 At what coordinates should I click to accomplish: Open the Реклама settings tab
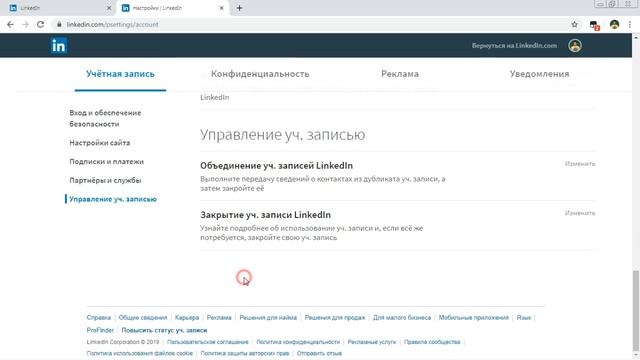[x=400, y=74]
